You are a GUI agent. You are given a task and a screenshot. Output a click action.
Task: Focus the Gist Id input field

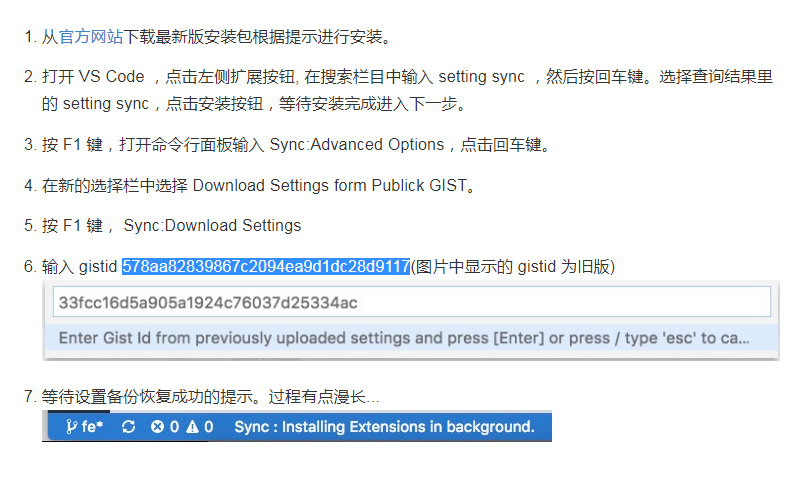[x=412, y=302]
